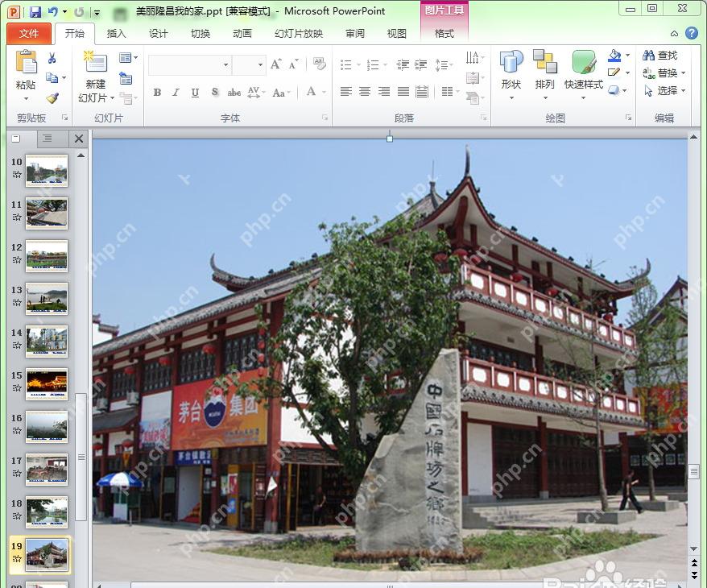The image size is (707, 588).
Task: Click the editing area vertical scrollbar thumb
Action: pyautogui.click(x=694, y=472)
